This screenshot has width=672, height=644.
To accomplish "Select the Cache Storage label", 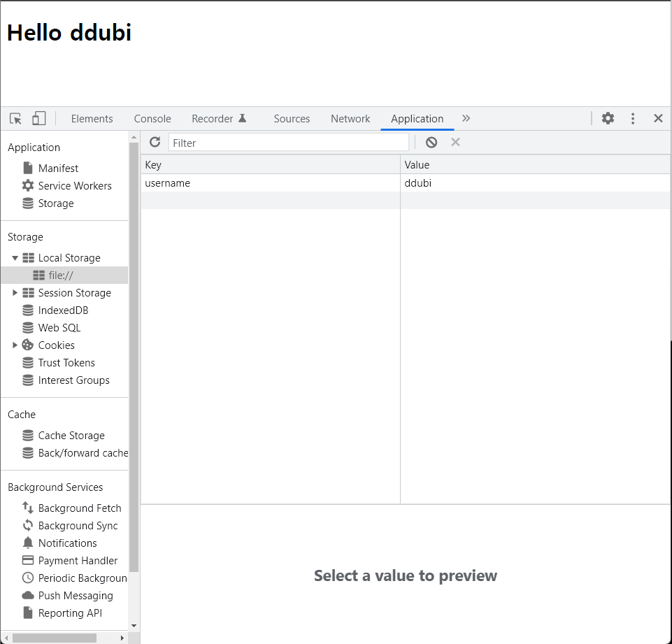I will tap(71, 436).
